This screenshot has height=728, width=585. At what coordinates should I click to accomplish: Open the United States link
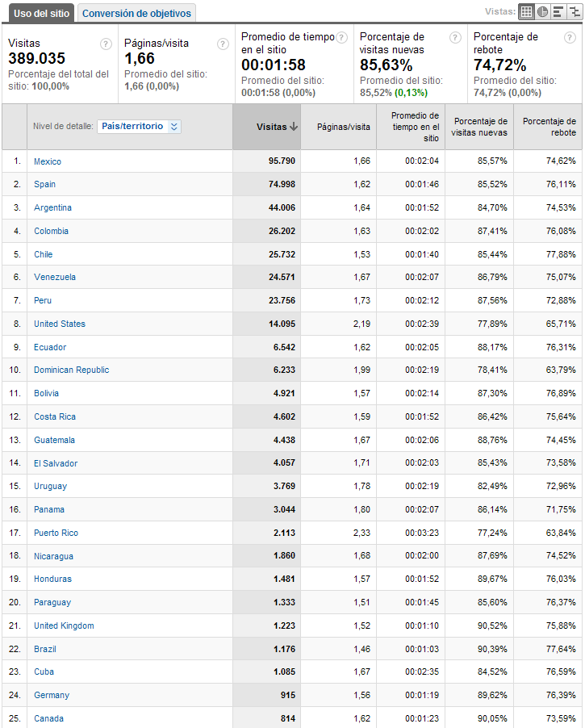[x=60, y=324]
